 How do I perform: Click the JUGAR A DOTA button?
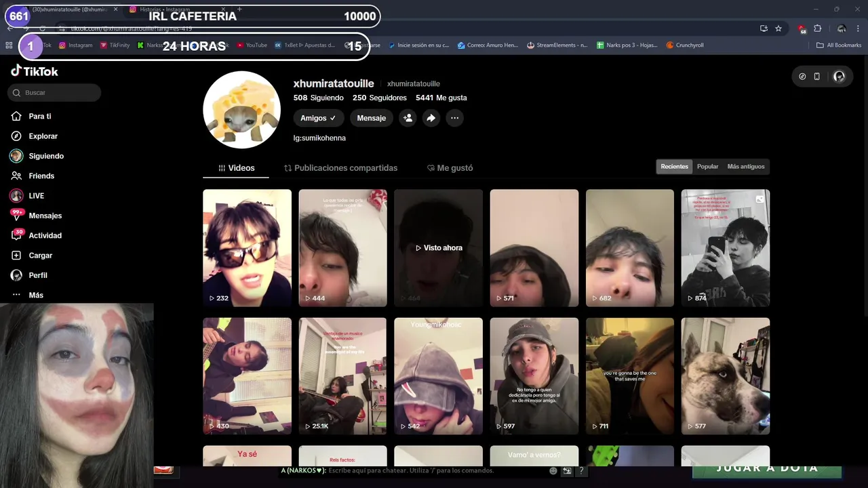tap(767, 468)
